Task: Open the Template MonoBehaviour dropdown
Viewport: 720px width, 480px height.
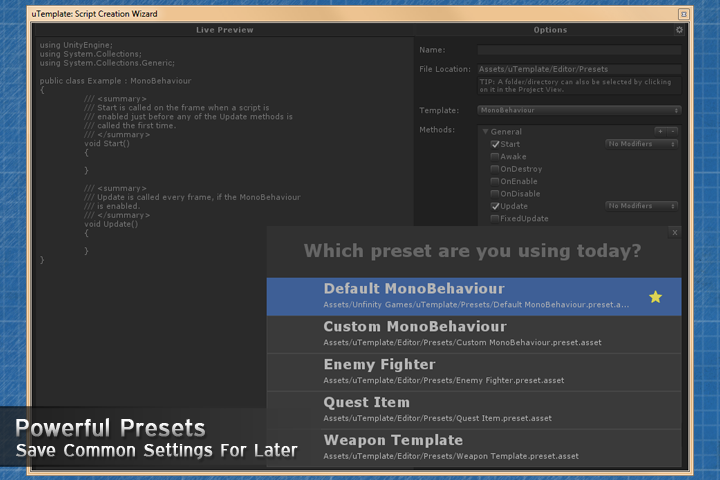Action: 579,110
